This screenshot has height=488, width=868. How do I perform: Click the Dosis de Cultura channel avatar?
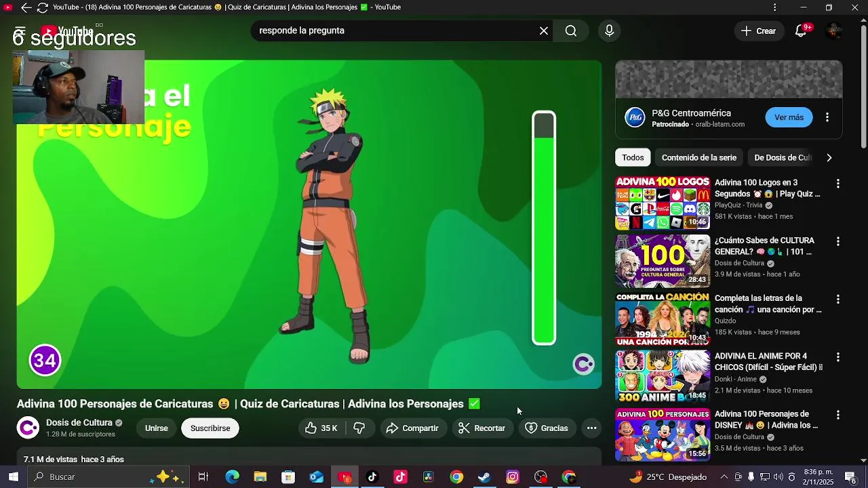pos(28,428)
